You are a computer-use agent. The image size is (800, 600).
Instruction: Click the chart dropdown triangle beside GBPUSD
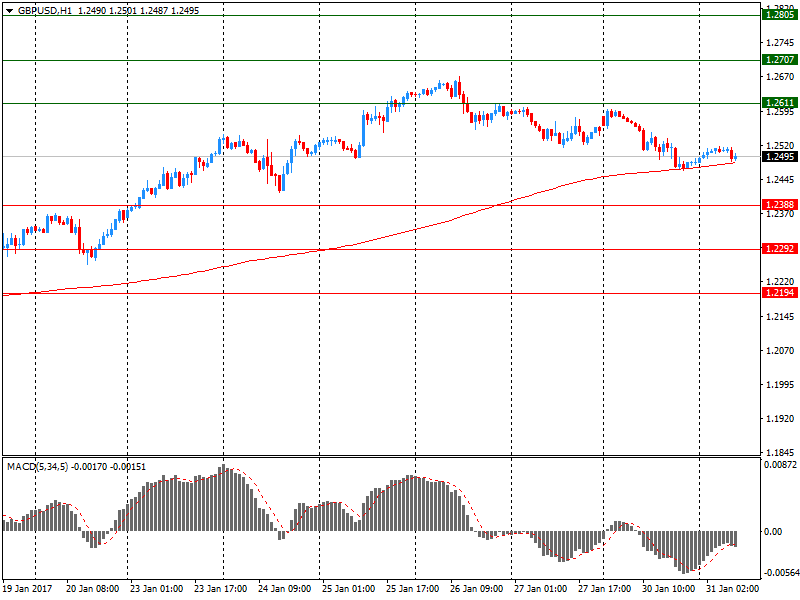(9, 11)
